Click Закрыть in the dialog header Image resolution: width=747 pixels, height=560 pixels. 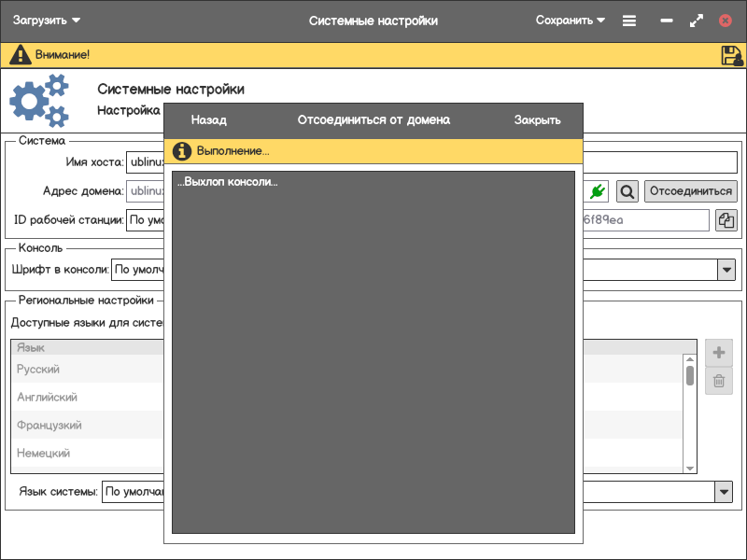tap(537, 120)
